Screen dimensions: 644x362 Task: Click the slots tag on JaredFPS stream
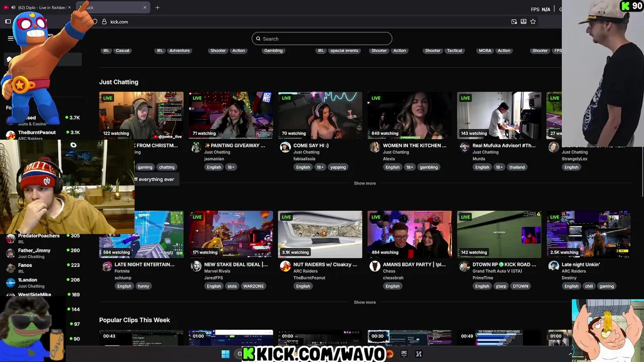[232, 286]
